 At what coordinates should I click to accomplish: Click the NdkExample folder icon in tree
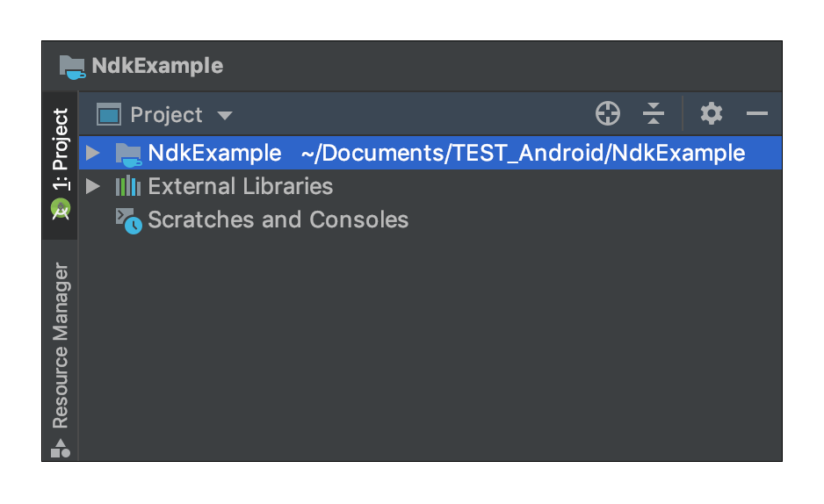(128, 154)
